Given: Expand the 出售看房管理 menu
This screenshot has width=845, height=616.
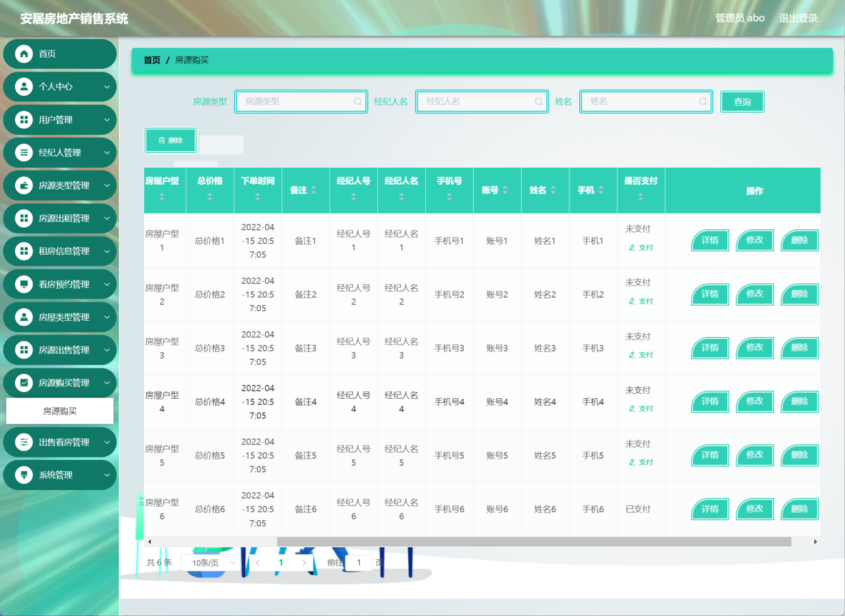Looking at the screenshot, I should click(59, 442).
